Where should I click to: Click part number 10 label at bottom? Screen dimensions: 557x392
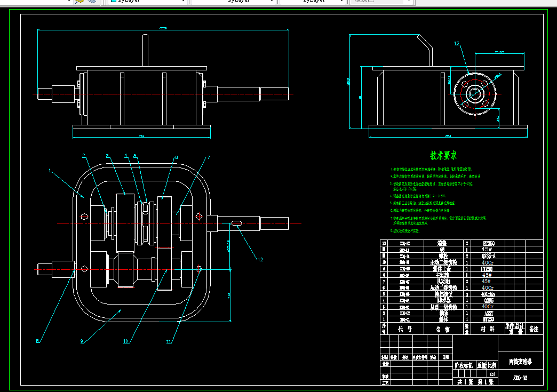pyautogui.click(x=126, y=341)
